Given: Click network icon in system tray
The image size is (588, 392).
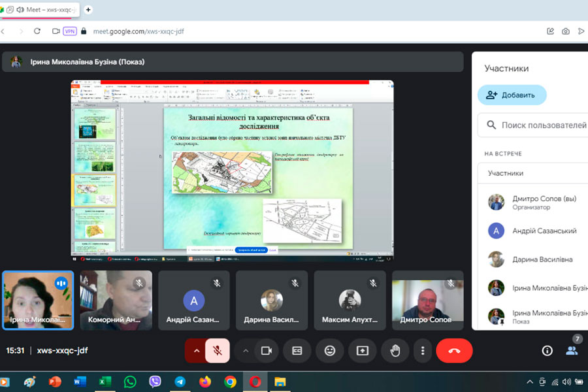Looking at the screenshot, I should coord(555,382).
